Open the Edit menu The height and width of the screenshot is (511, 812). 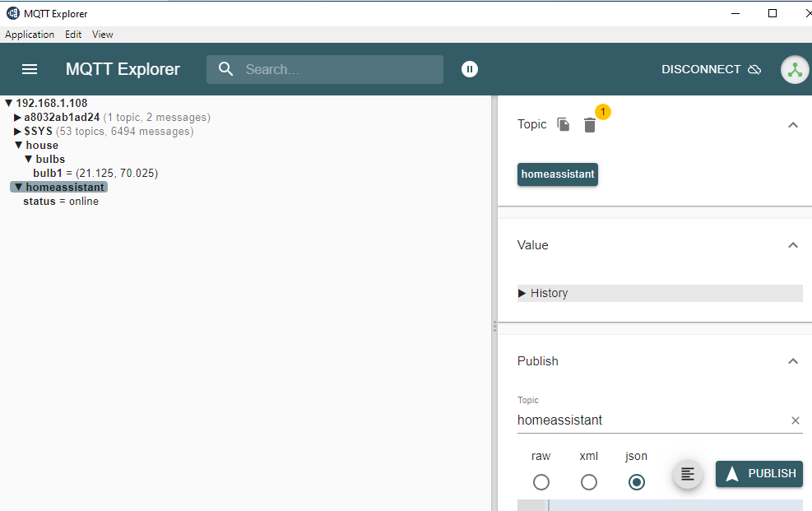(x=73, y=35)
